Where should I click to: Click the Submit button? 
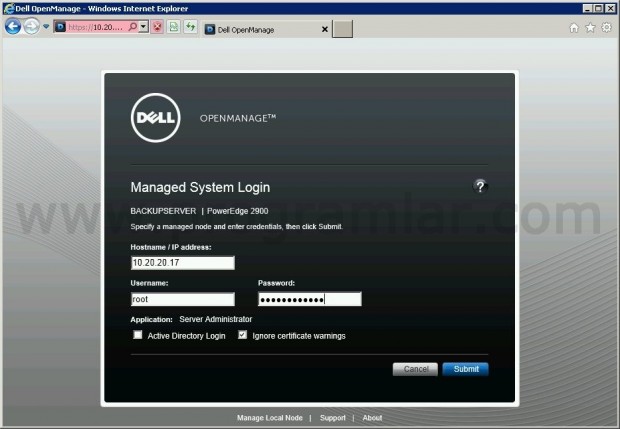(466, 369)
